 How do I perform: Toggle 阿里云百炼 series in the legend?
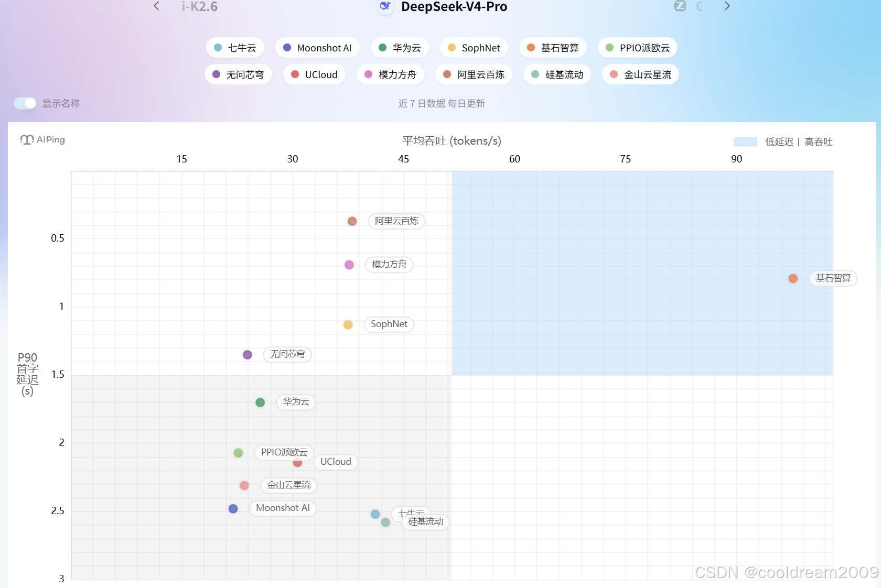474,74
